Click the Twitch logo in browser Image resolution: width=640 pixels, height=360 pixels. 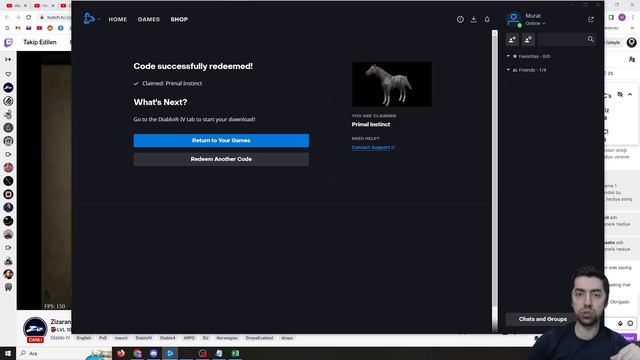click(x=8, y=42)
